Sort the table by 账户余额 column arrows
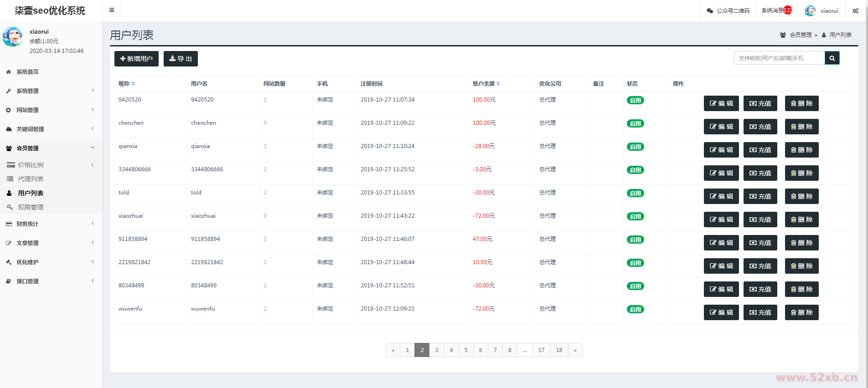868x388 pixels. pos(498,84)
